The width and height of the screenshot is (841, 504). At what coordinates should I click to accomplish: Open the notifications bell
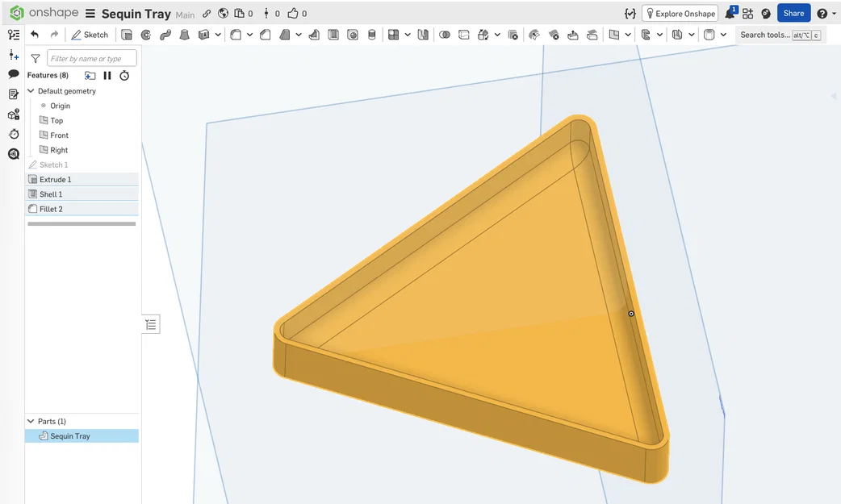pyautogui.click(x=730, y=14)
